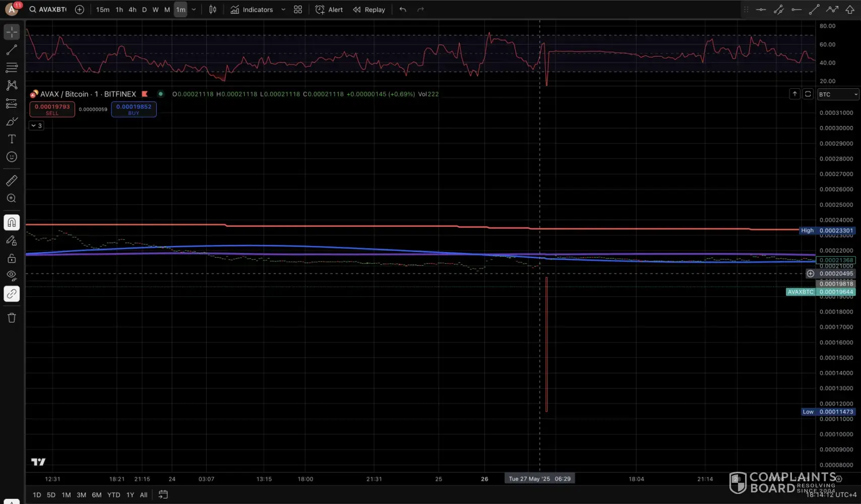Click the red SELL price button

pos(52,109)
